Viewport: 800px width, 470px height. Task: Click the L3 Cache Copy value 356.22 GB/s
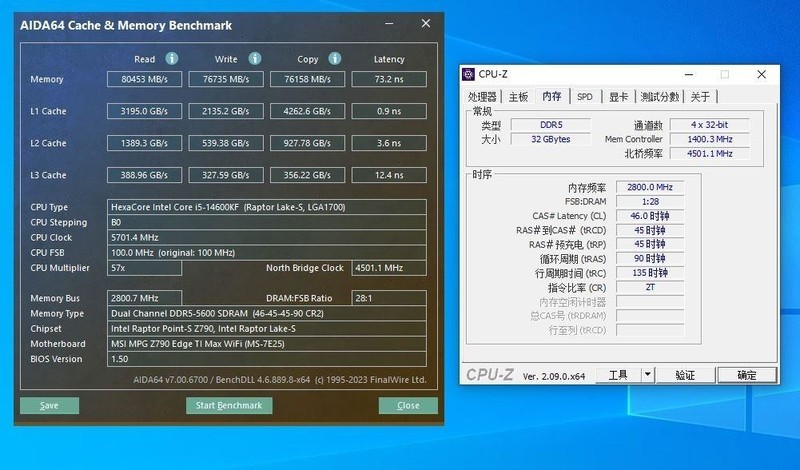click(308, 175)
